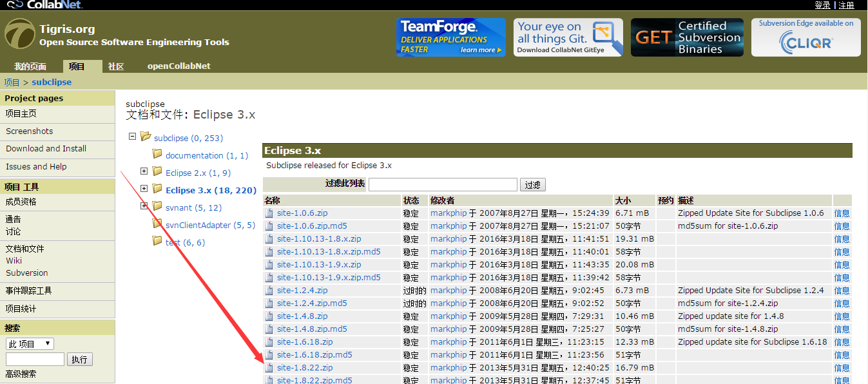Open 事件跟踪工具 in the sidebar
The image size is (868, 384).
[28, 291]
